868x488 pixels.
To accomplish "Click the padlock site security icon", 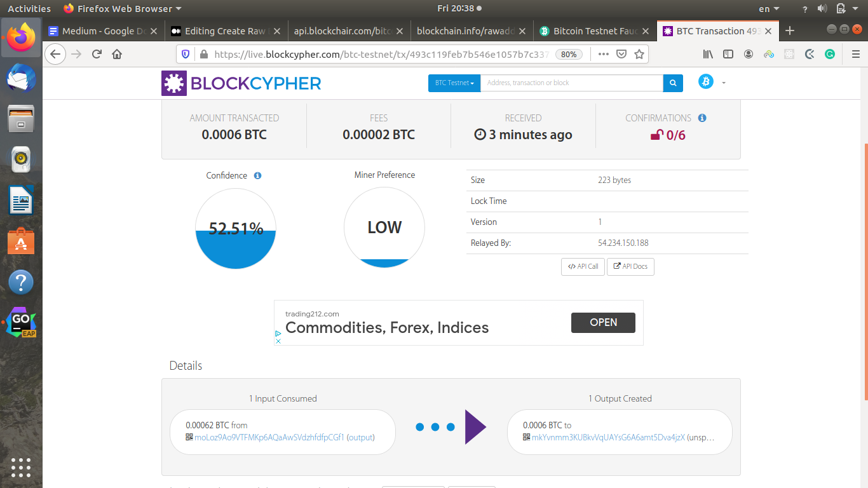I will [203, 54].
